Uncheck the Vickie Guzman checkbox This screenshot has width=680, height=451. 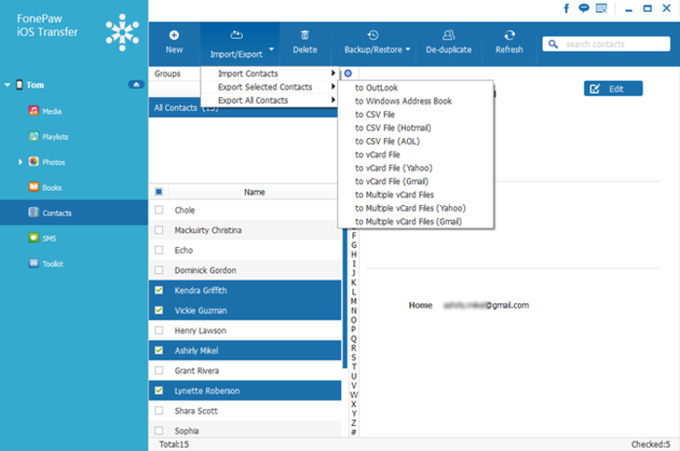pyautogui.click(x=159, y=310)
